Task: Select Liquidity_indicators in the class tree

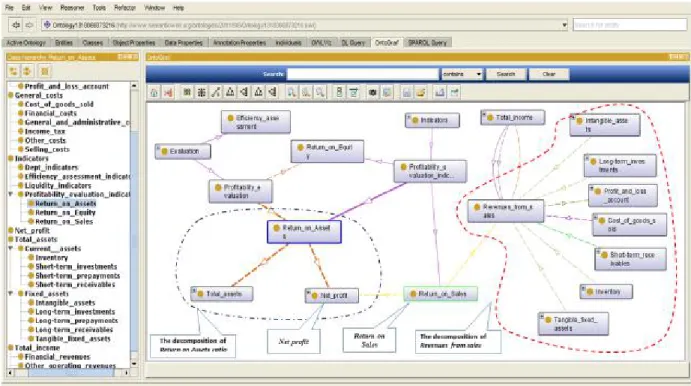Action: (x=58, y=186)
